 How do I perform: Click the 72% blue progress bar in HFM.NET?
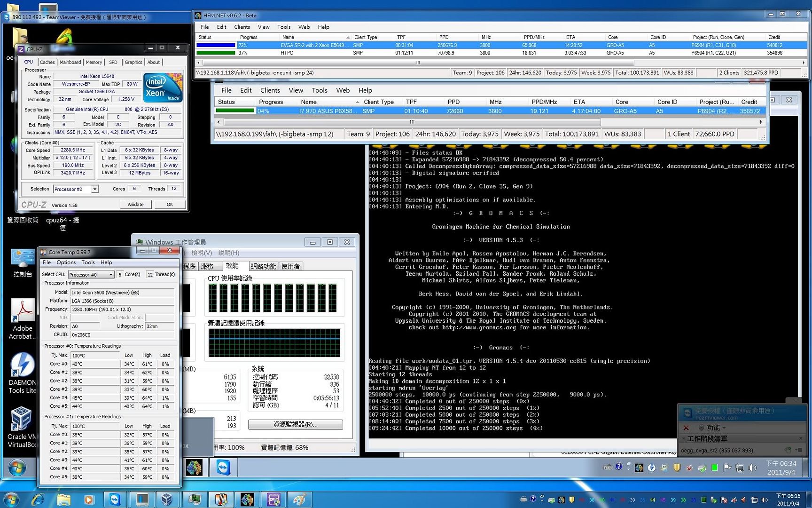[x=216, y=45]
